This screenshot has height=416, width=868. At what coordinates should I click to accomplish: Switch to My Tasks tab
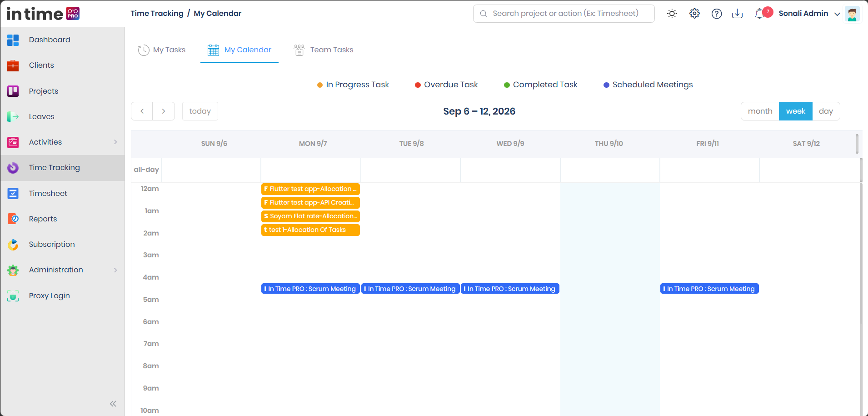(162, 50)
